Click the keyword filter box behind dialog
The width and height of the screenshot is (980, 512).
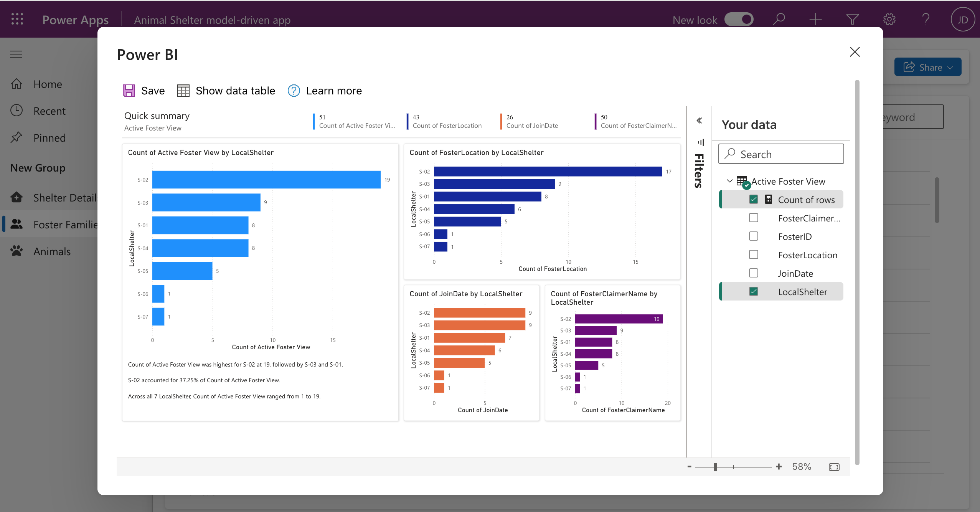[913, 117]
